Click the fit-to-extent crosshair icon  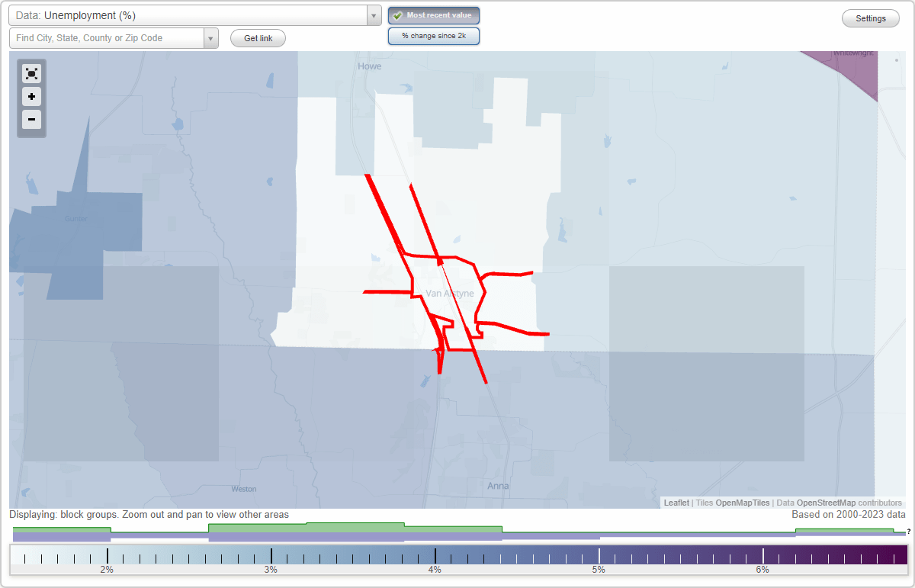[x=31, y=73]
